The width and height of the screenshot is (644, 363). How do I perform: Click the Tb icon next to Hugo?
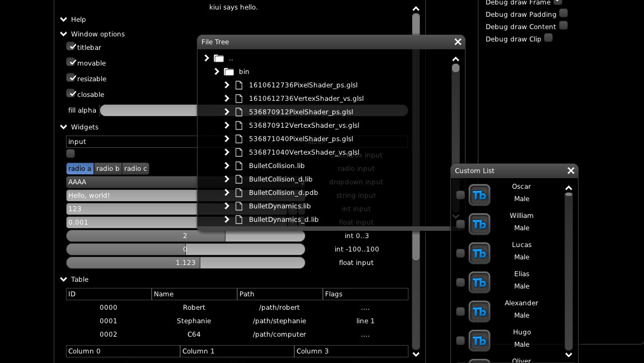(x=480, y=341)
